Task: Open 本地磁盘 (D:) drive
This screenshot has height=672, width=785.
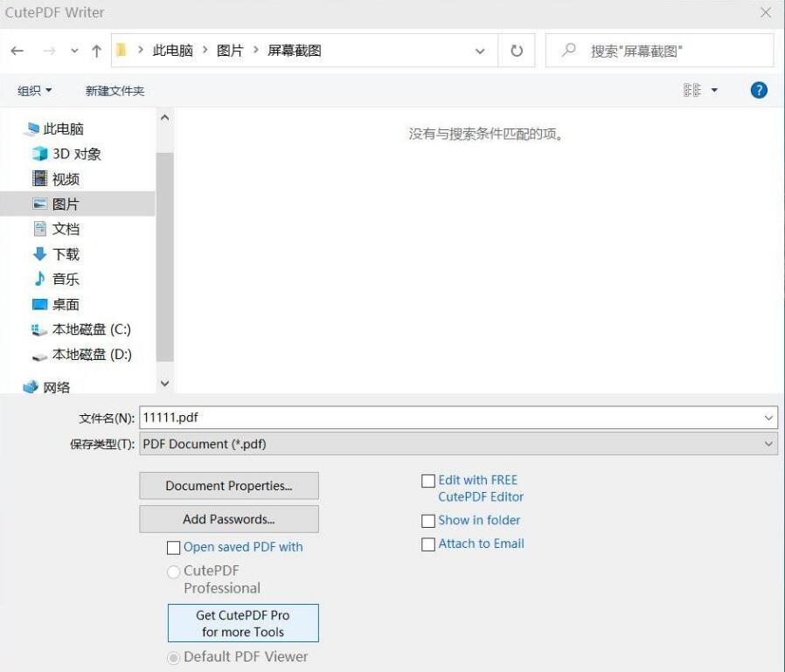Action: coord(81,354)
